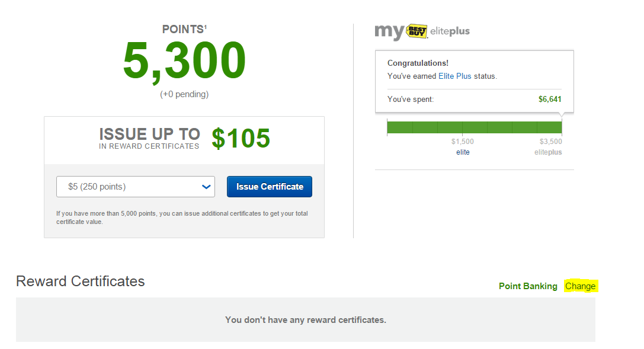The image size is (644, 349).
Task: Click the $105 reward certificates amount
Action: tap(241, 138)
